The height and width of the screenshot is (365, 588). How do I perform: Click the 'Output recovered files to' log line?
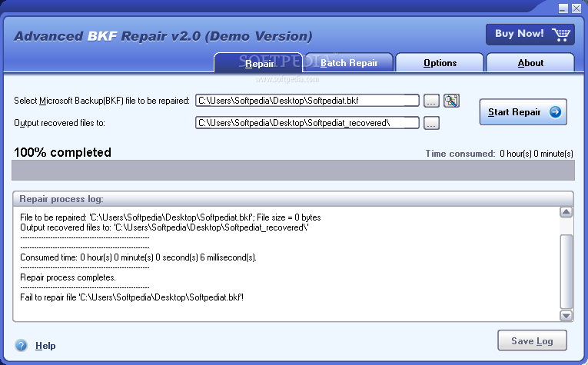click(x=164, y=227)
